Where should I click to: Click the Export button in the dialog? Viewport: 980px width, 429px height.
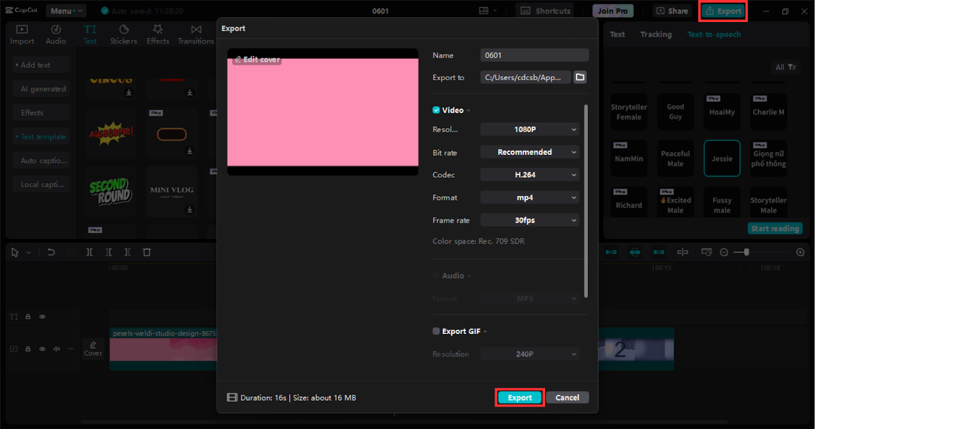(519, 398)
